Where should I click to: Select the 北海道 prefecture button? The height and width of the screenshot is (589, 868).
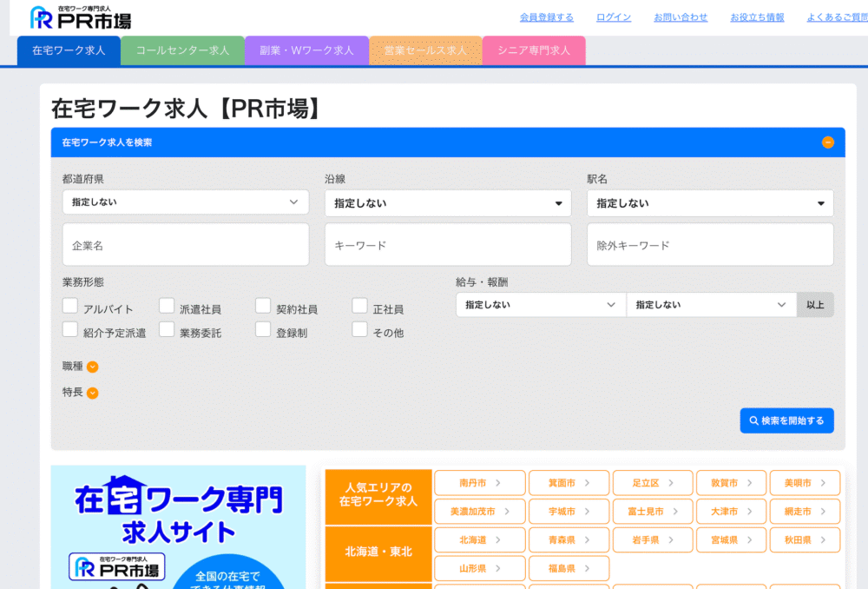480,540
